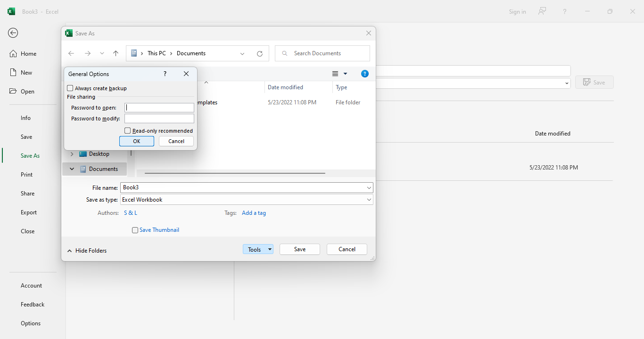
Task: Open the Print backstage tab
Action: pos(27,175)
